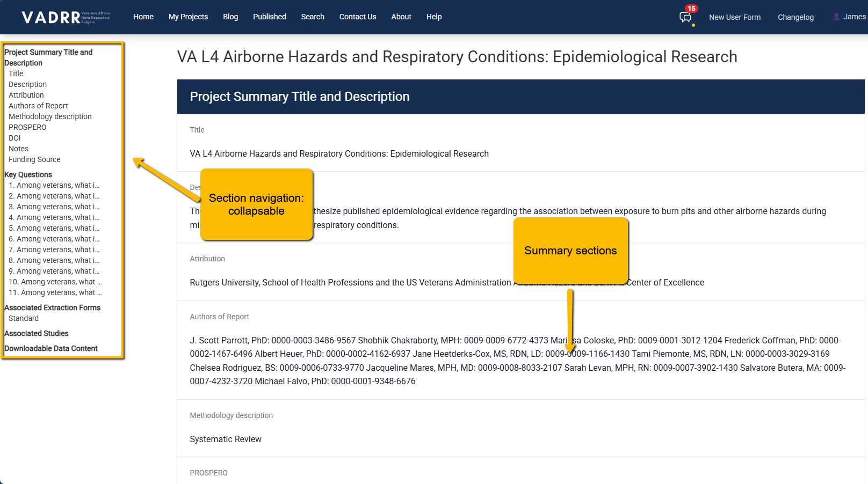
Task: Go to DOI in the sidebar
Action: [15, 138]
